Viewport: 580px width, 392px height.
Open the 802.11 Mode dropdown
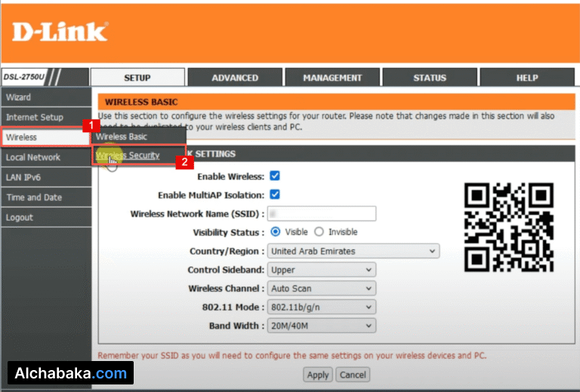tap(322, 307)
